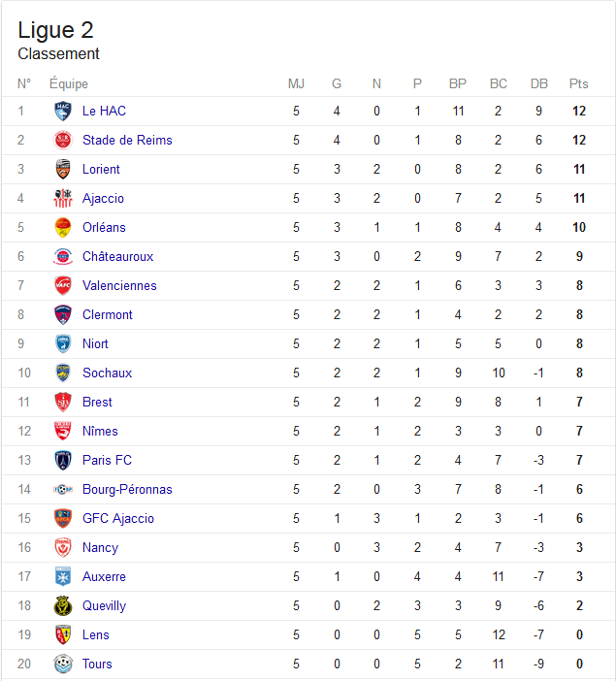Open the Clermont team page

[x=108, y=315]
